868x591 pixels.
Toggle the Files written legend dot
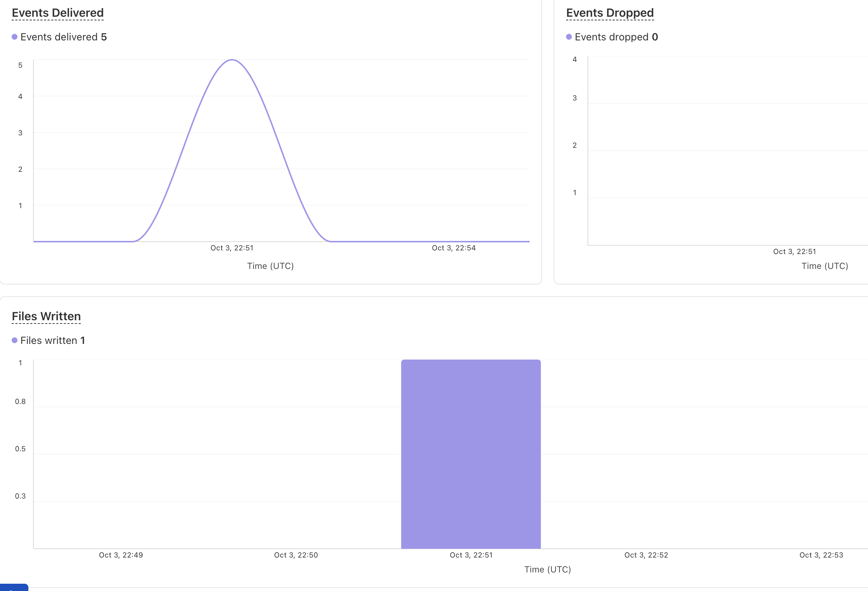tap(15, 340)
